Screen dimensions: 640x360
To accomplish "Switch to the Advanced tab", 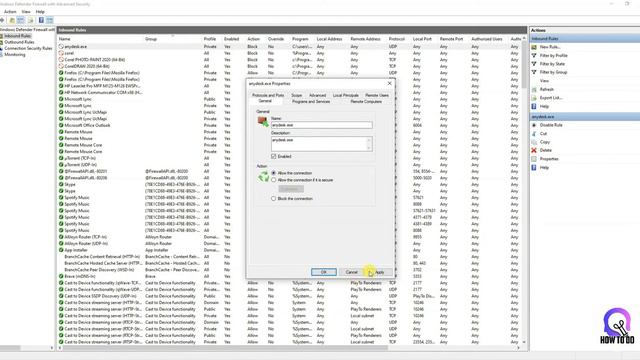I will point(317,95).
